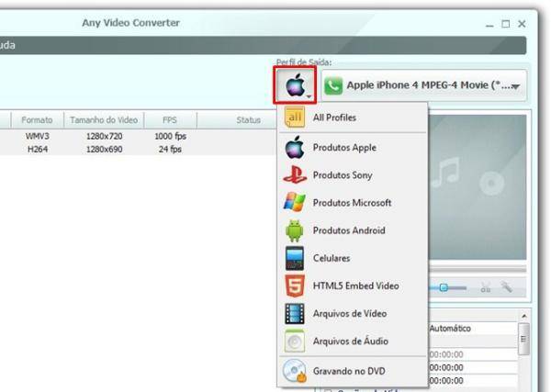
Task: Expand the Apple iPhone 4 MPEG-4 Movie profile dropdown
Action: point(515,86)
